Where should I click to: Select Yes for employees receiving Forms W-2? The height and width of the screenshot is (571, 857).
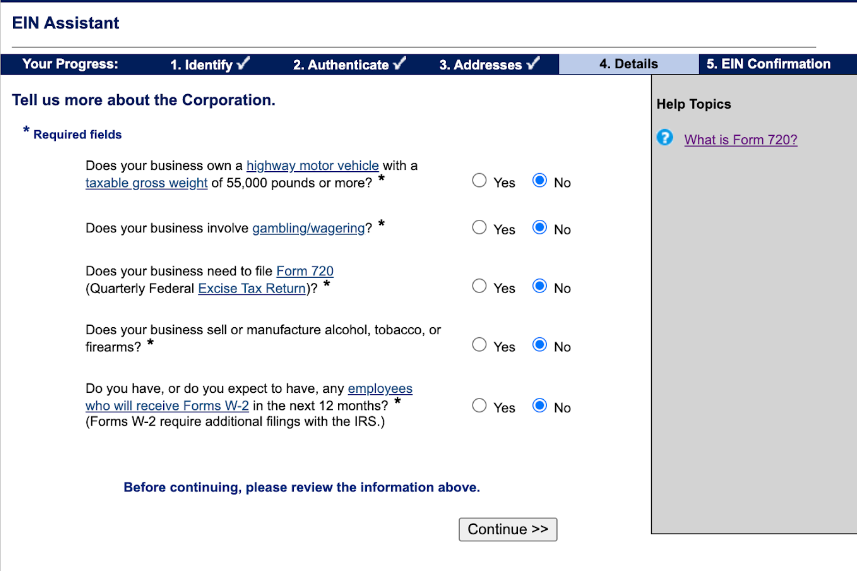480,406
